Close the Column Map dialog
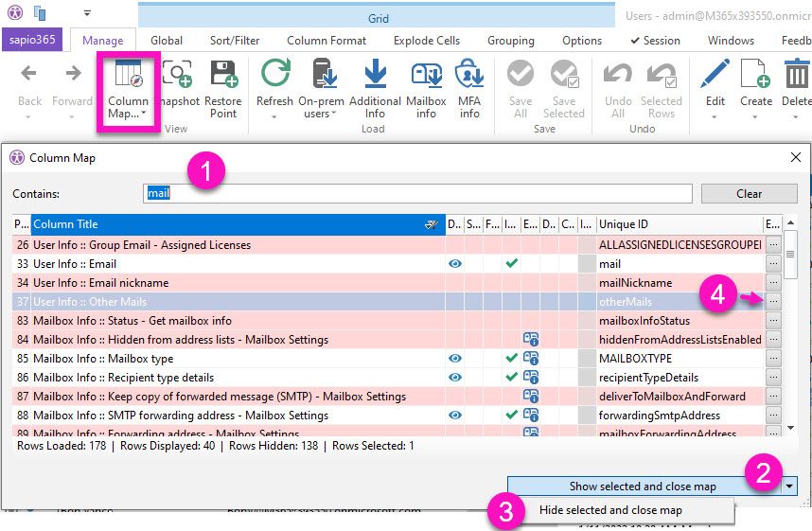This screenshot has height=531, width=812. pos(796,157)
